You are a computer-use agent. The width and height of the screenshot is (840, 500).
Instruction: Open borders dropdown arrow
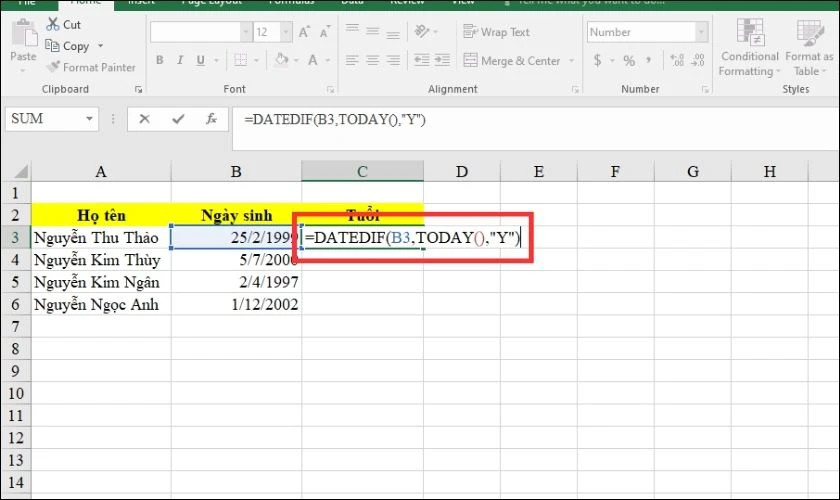pyautogui.click(x=256, y=61)
